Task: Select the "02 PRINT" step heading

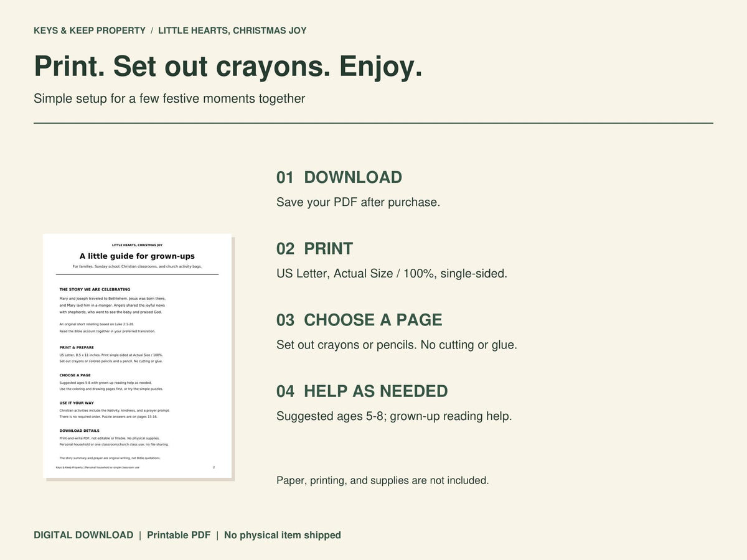Action: pyautogui.click(x=314, y=249)
